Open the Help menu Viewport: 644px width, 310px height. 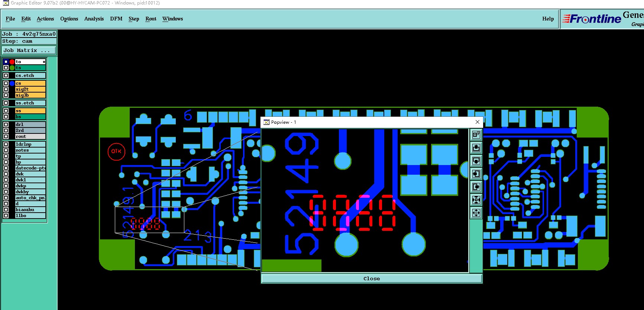(x=548, y=19)
